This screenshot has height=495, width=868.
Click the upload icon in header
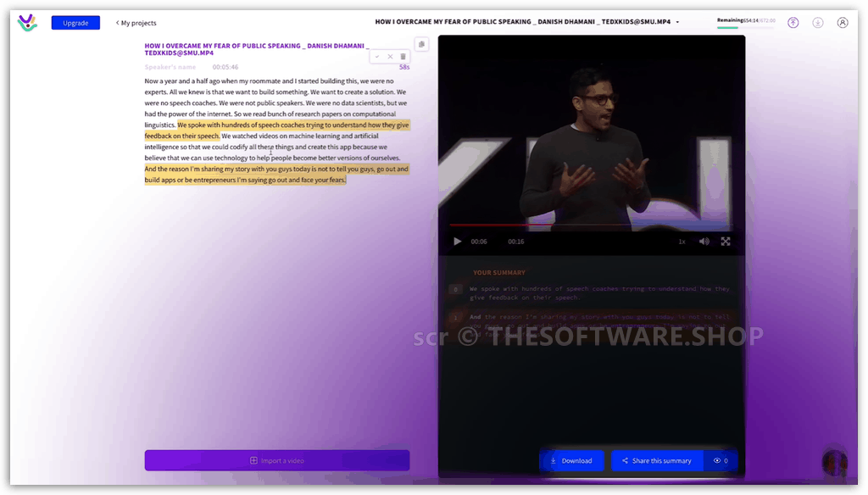(x=793, y=23)
